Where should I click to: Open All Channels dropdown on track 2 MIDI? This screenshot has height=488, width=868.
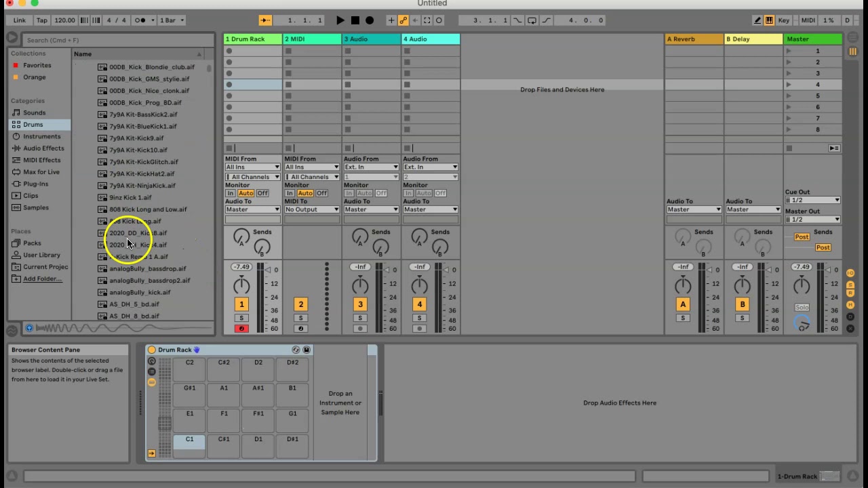pyautogui.click(x=312, y=178)
